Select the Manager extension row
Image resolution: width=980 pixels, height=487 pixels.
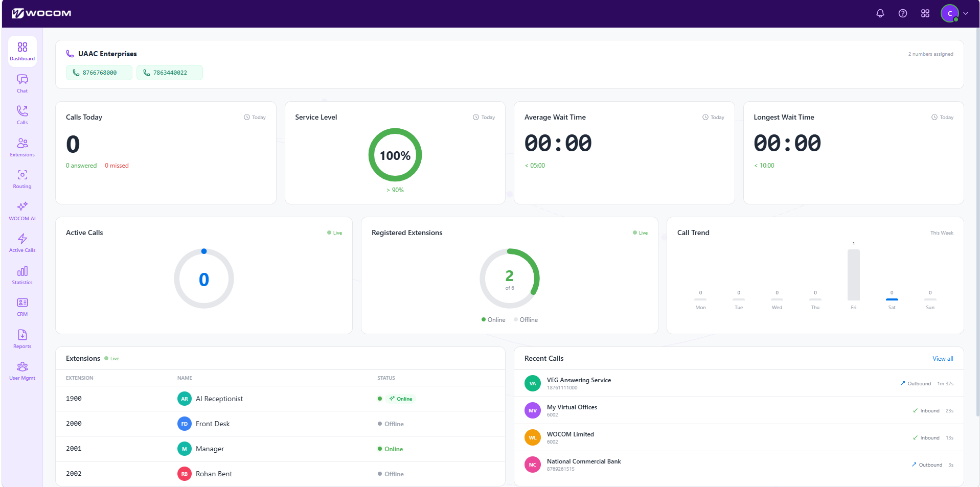280,449
